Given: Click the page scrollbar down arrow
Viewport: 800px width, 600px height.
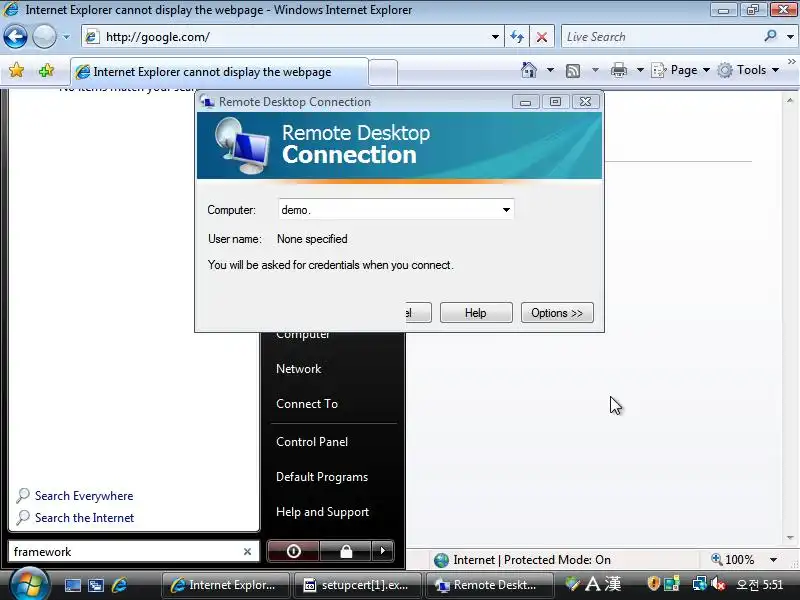Looking at the screenshot, I should tap(790, 538).
